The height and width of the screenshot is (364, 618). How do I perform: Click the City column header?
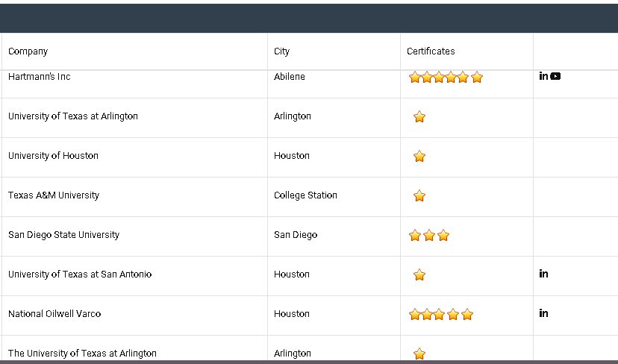pyautogui.click(x=281, y=51)
